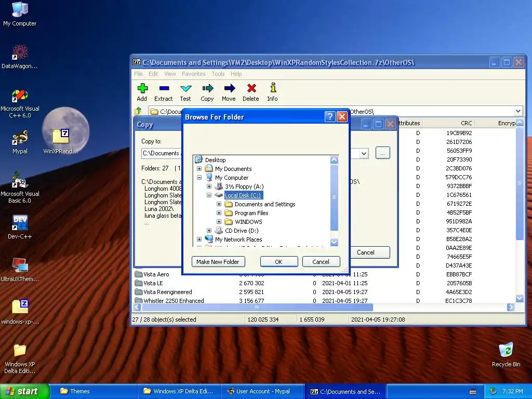Select WINDOWS folder in the tree
This screenshot has height=399, width=532.
tap(248, 221)
